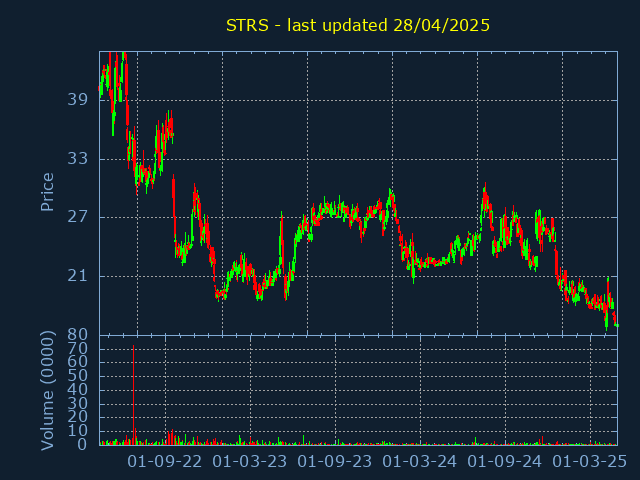
Task: Click the price axis value 21
Action: pos(78,276)
